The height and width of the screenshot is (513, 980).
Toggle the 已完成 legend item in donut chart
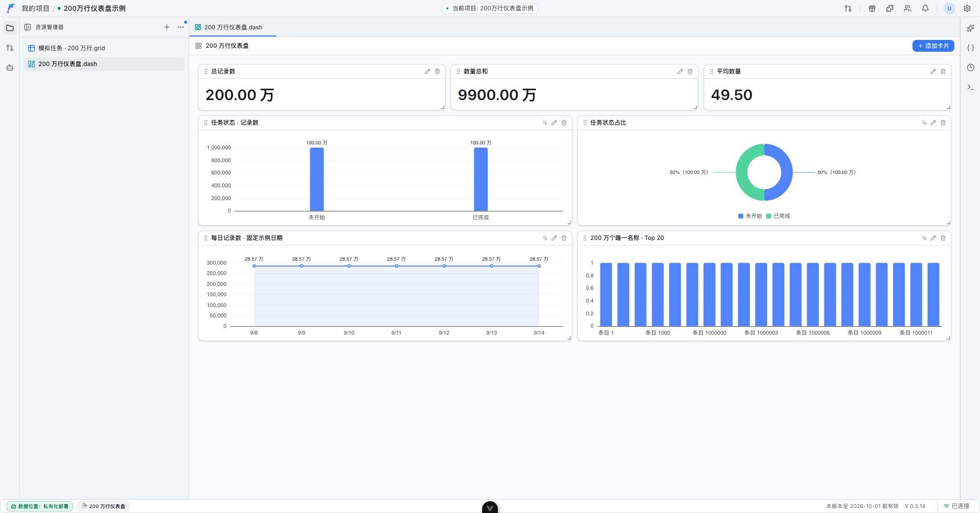point(778,216)
